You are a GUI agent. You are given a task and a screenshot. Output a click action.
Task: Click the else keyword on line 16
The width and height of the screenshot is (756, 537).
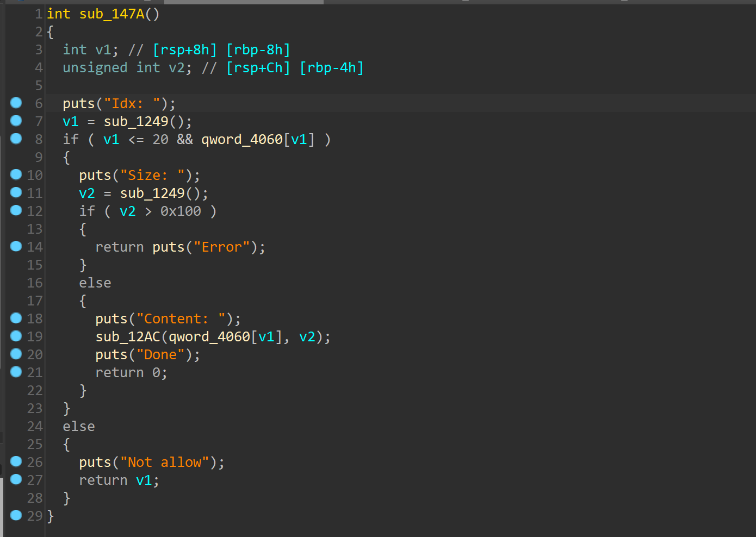click(x=95, y=283)
